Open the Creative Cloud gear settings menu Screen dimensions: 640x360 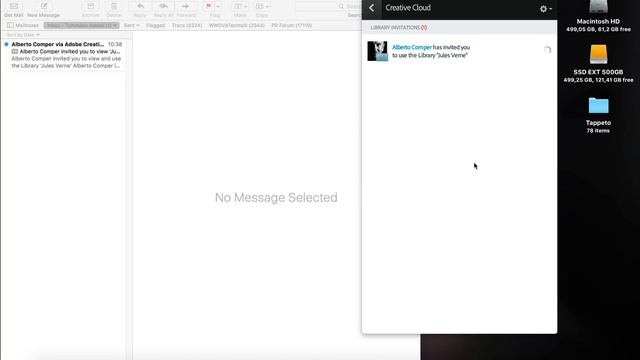(546, 9)
